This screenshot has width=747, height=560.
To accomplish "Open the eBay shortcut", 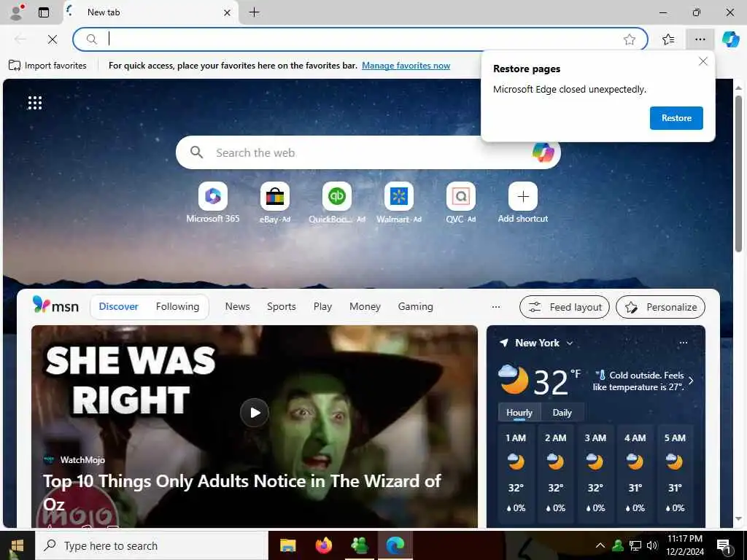I will coord(275,203).
